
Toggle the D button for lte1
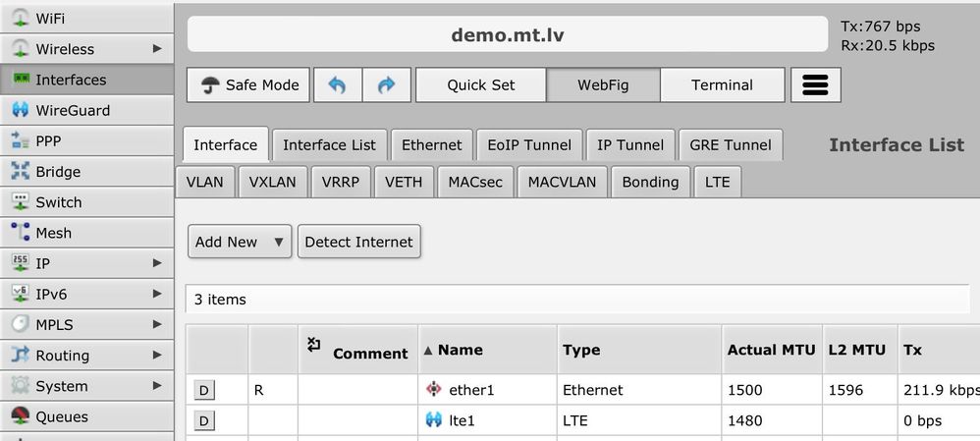[203, 421]
